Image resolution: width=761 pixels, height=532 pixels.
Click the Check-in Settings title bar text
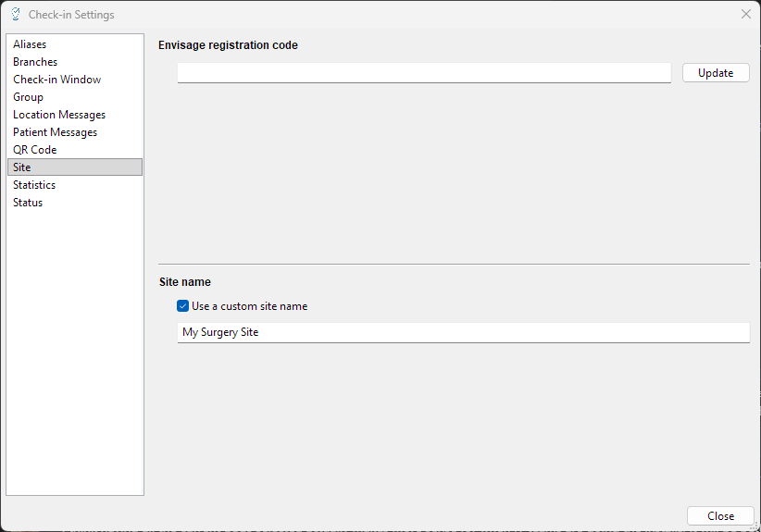pos(71,15)
